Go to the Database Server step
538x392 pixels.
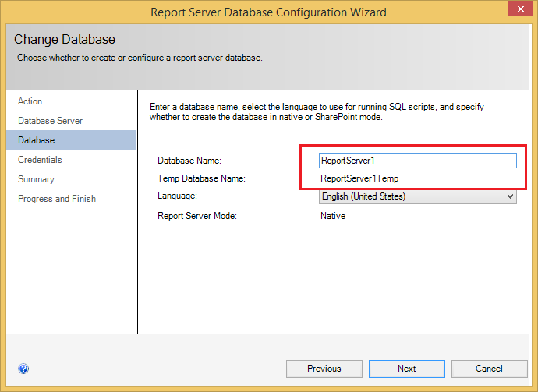(x=50, y=121)
